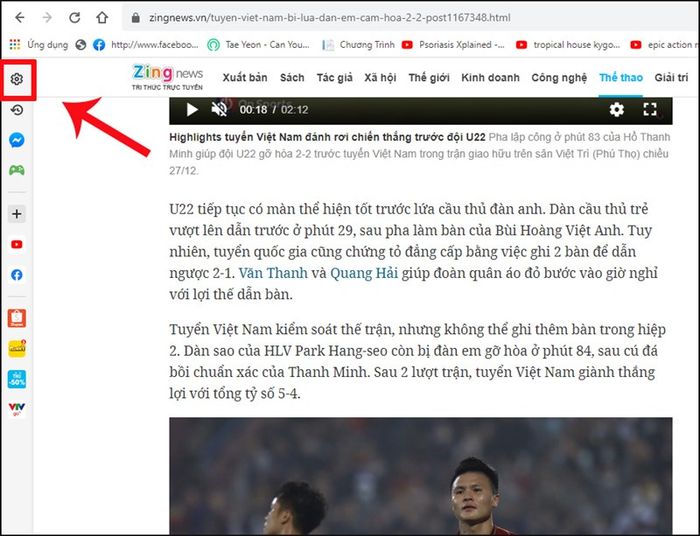This screenshot has width=700, height=536.
Task: Unmute the video player
Action: pos(219,109)
